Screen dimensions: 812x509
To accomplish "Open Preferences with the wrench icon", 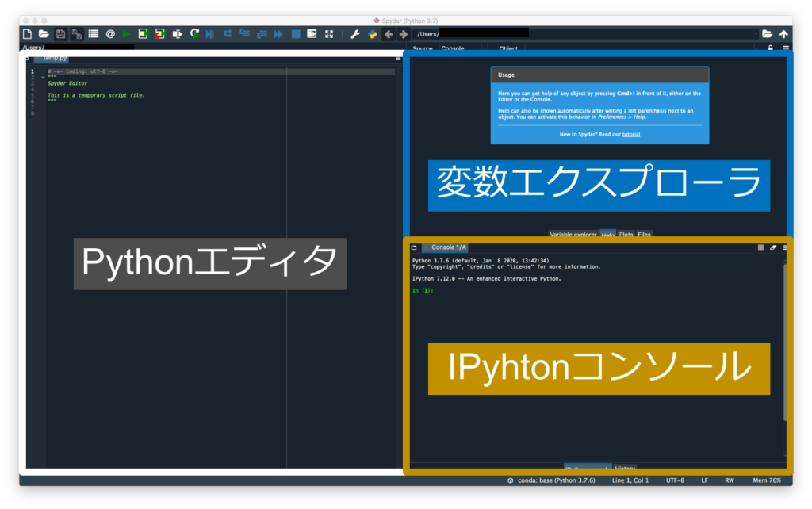I will click(x=354, y=35).
